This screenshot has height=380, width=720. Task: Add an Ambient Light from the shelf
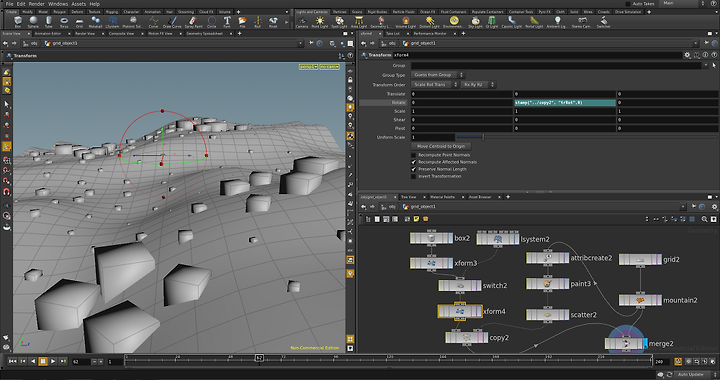pyautogui.click(x=557, y=22)
